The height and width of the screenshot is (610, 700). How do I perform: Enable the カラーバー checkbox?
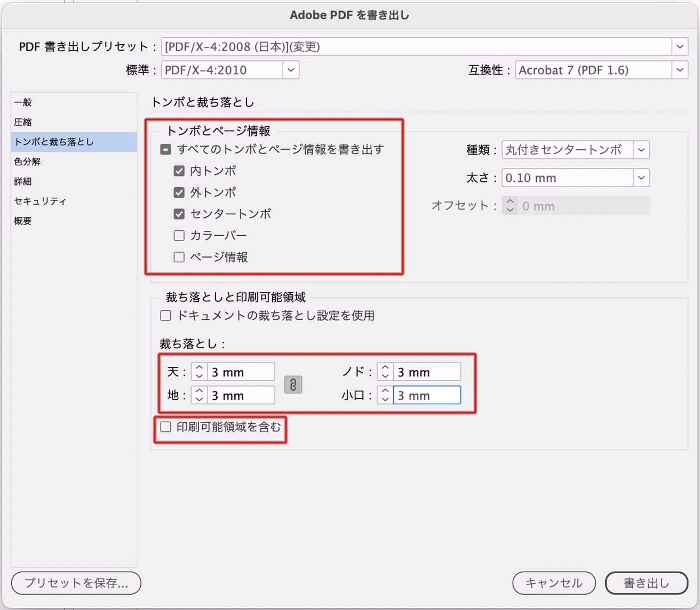pyautogui.click(x=179, y=236)
